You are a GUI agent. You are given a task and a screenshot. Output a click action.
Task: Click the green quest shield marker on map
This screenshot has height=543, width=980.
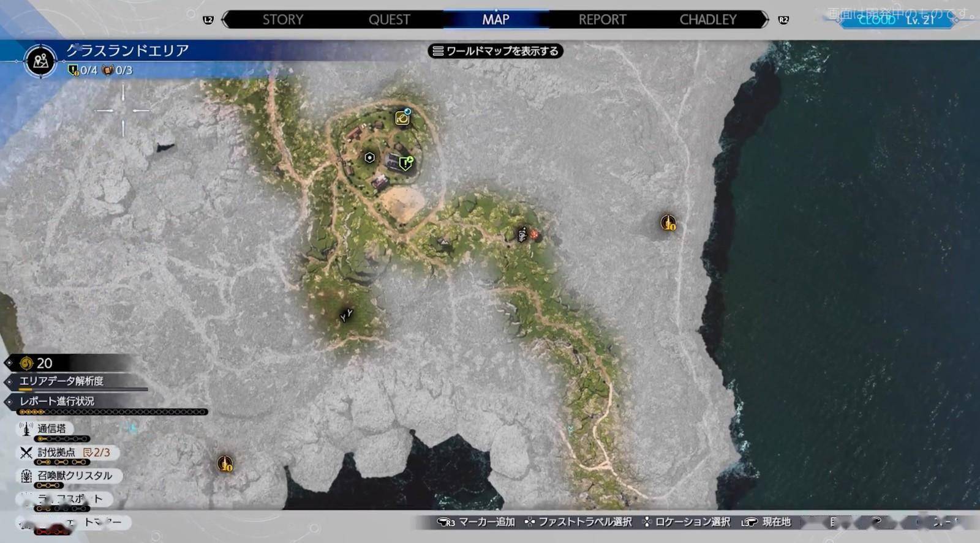pos(405,163)
